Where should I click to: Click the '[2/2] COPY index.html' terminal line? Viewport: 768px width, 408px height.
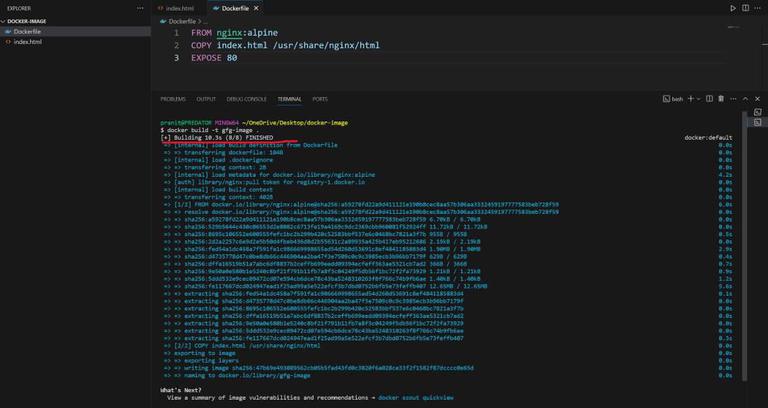tap(242, 346)
